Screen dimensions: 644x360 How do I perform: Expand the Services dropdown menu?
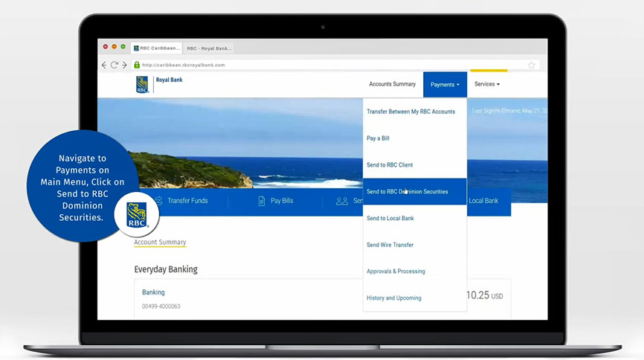(487, 84)
